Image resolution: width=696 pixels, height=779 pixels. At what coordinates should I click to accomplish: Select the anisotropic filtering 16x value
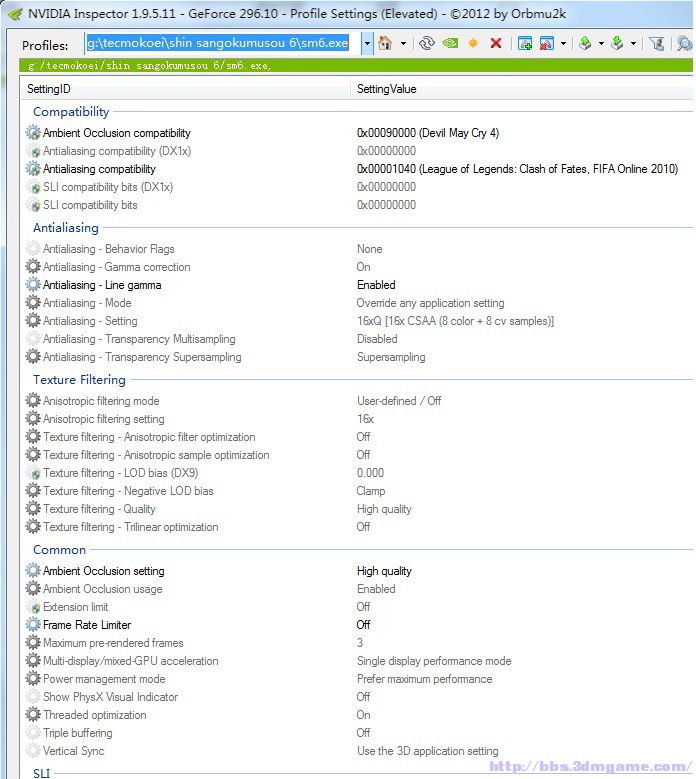click(365, 419)
